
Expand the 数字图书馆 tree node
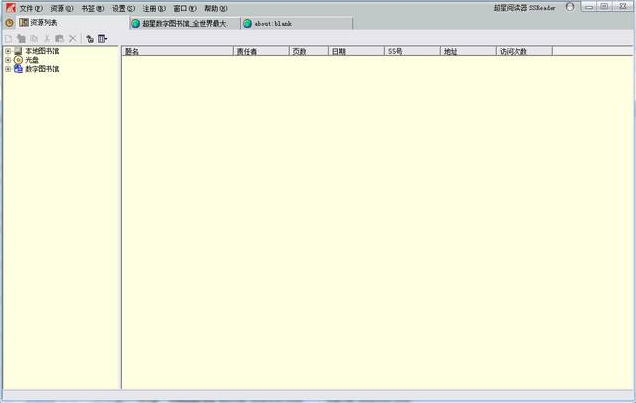coord(8,69)
